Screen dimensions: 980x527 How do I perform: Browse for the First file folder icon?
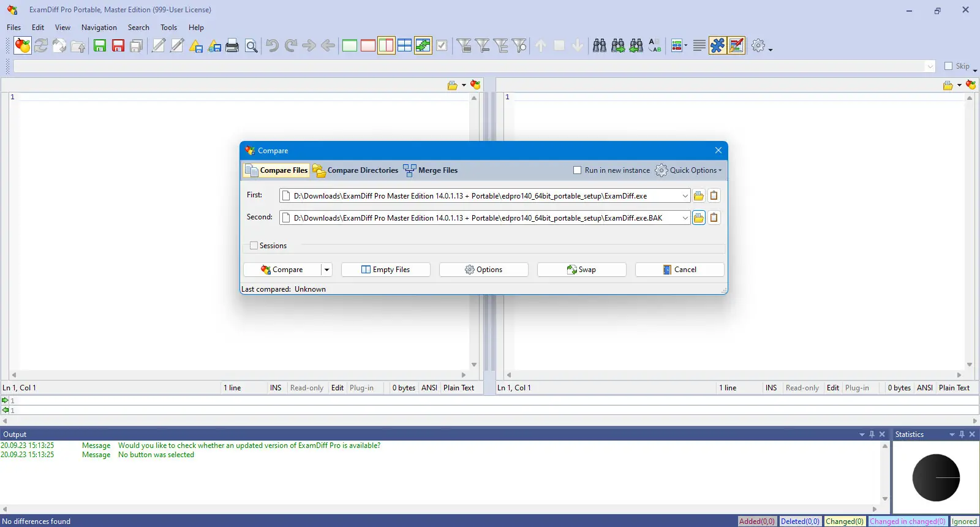coord(699,196)
